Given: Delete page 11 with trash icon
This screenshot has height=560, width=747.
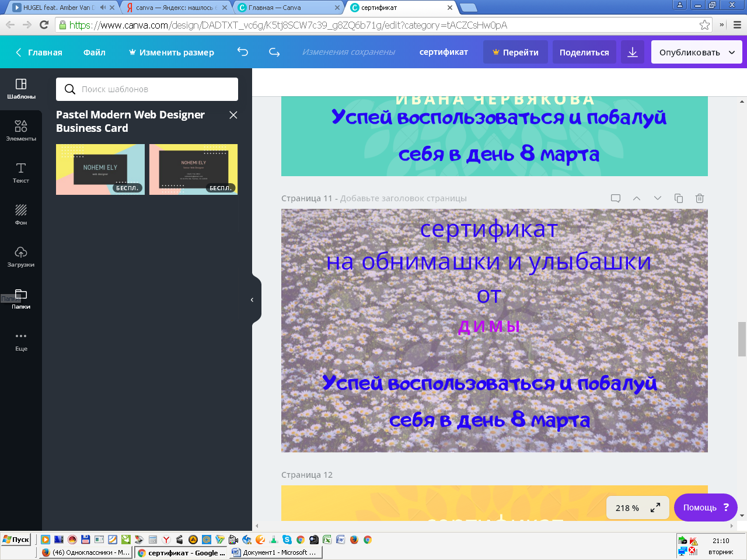Looking at the screenshot, I should click(700, 198).
